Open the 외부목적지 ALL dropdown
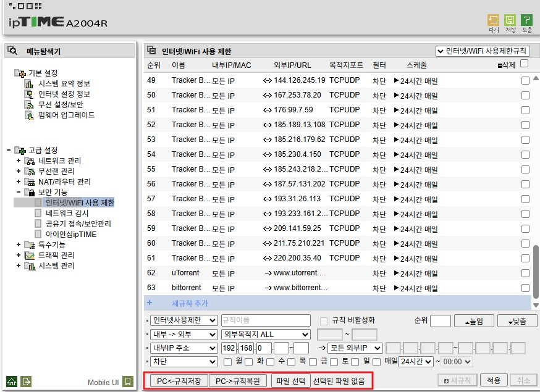The width and height of the screenshot is (540, 392). (x=265, y=334)
